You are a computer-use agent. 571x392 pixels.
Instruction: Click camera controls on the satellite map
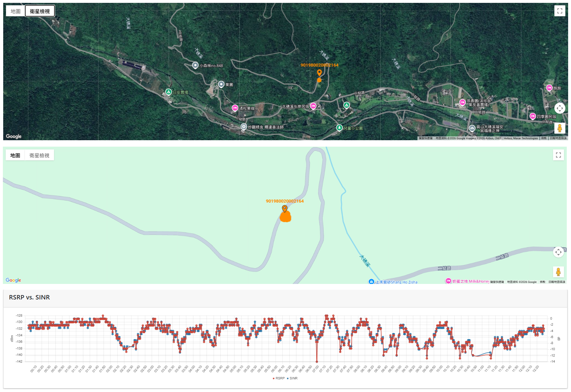[560, 108]
